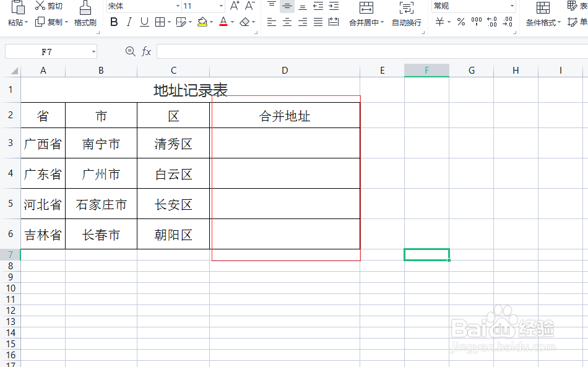
Task: Toggle vertical middle alignment
Action: [x=287, y=6]
